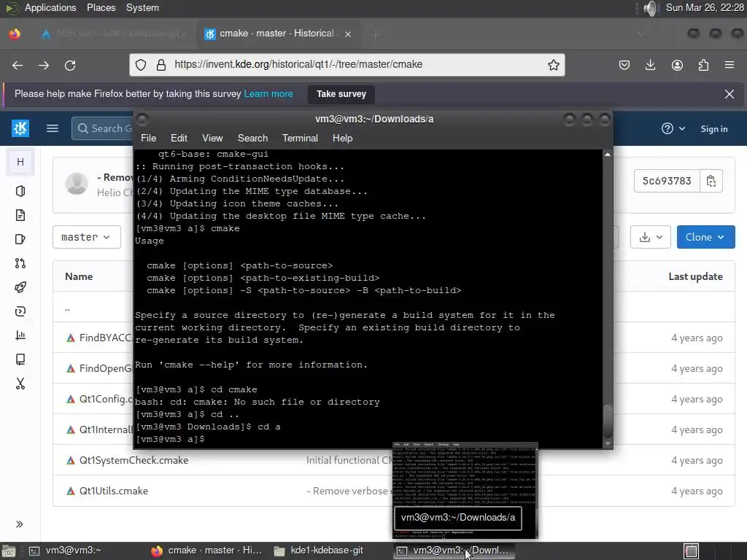Click the GitLab search field
The image size is (747, 560).
coord(102,128)
